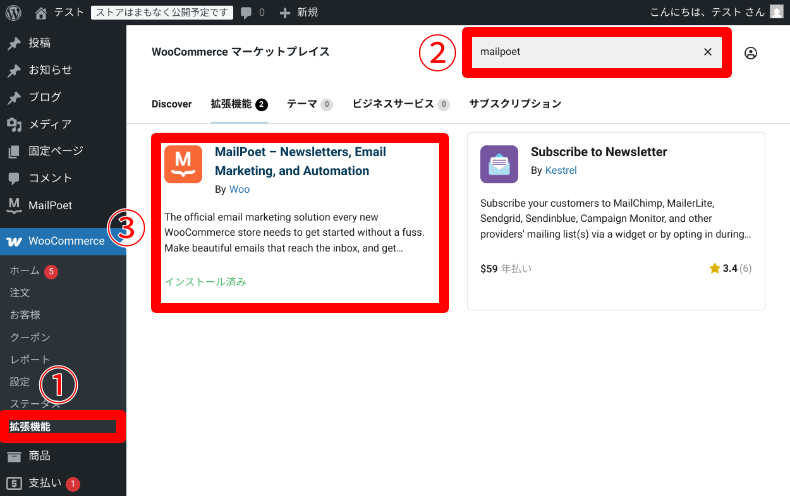Click the メディア icon in sidebar
The image size is (790, 496).
click(x=14, y=125)
